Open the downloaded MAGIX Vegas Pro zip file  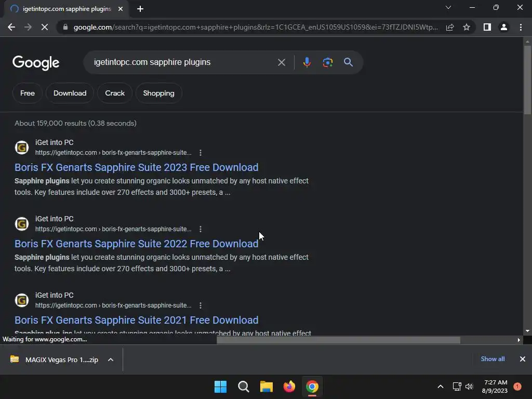(x=54, y=360)
